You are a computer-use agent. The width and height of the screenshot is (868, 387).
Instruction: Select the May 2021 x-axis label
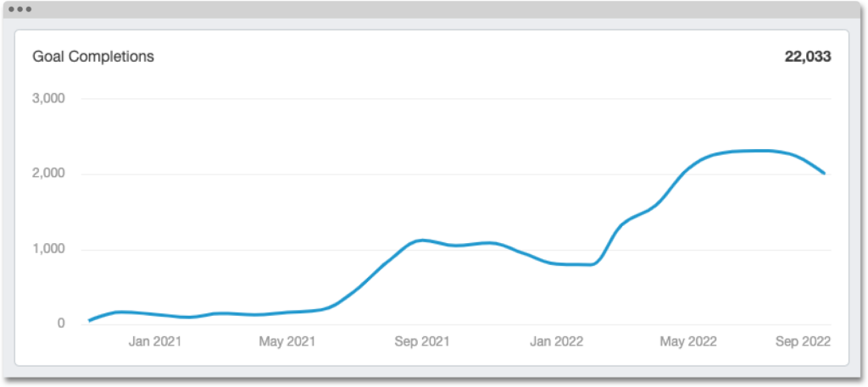click(x=287, y=341)
